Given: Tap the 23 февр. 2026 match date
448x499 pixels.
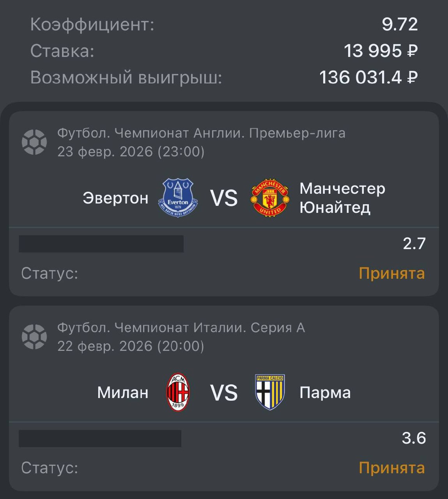Looking at the screenshot, I should pyautogui.click(x=131, y=152).
